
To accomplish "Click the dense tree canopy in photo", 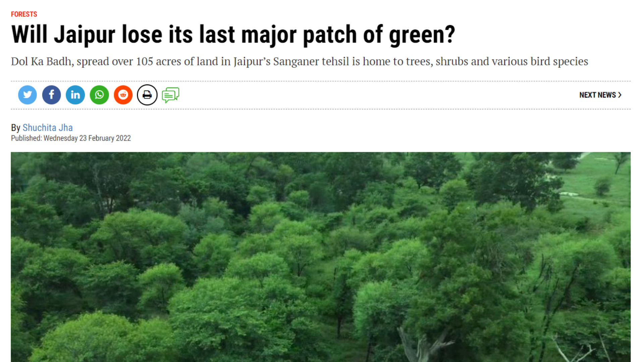I will pos(235,251).
